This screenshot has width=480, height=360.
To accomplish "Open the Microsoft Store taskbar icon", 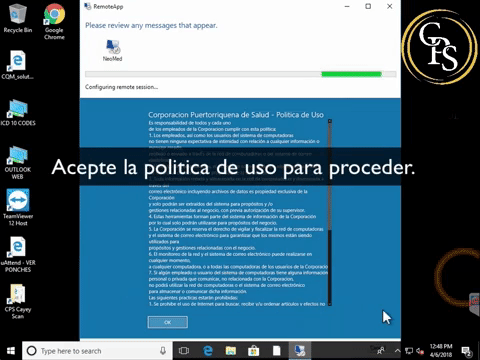I will 254,351.
